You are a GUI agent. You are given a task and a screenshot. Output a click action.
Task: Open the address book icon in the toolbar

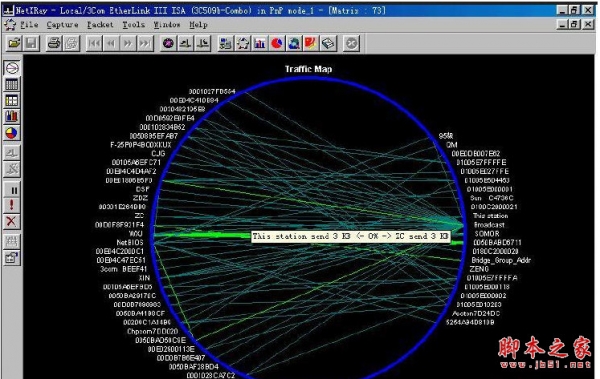[x=328, y=43]
